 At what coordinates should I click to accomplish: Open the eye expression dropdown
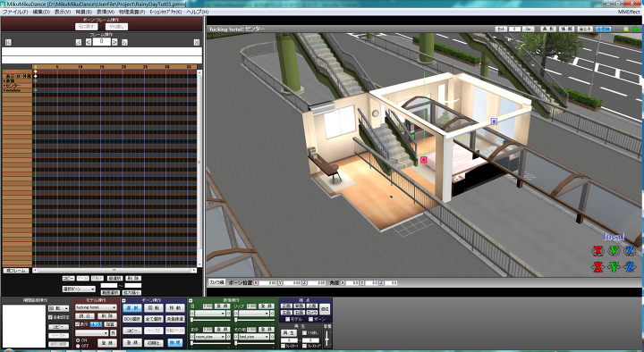click(210, 314)
